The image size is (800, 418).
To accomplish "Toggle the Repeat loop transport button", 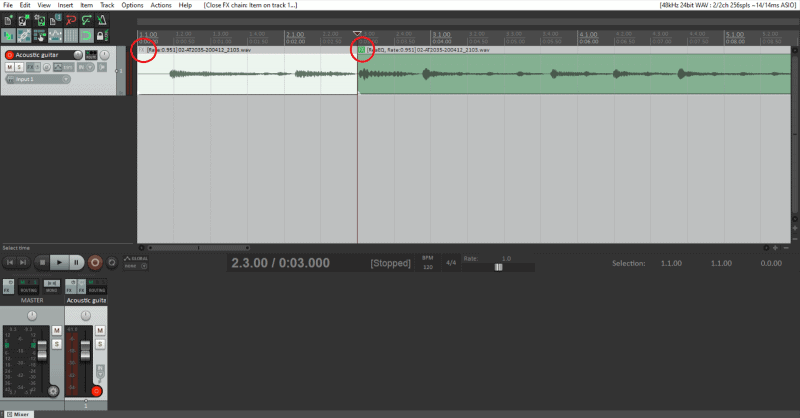I will point(112,262).
